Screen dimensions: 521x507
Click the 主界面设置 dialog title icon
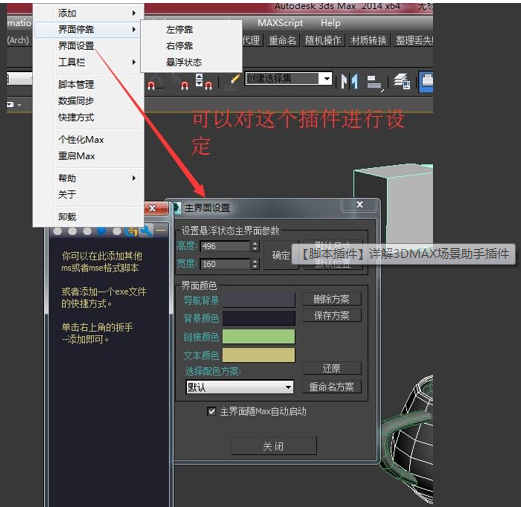[176, 208]
